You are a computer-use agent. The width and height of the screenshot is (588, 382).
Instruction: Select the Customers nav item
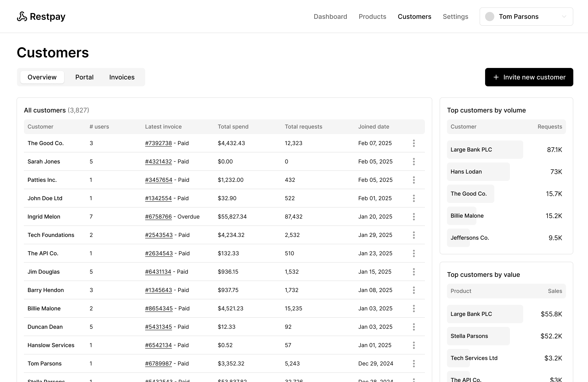[x=414, y=17]
